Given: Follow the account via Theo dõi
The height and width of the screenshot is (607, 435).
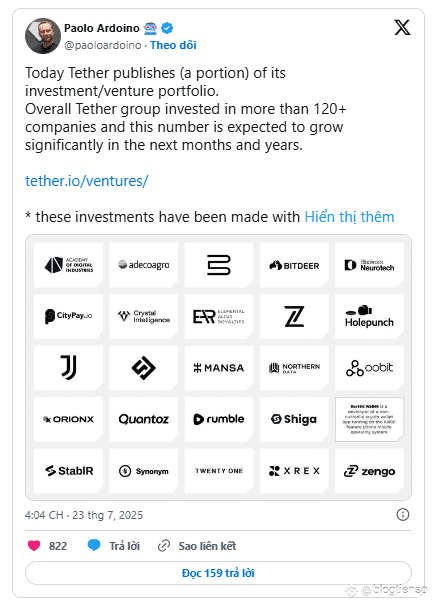Looking at the screenshot, I should (x=173, y=45).
